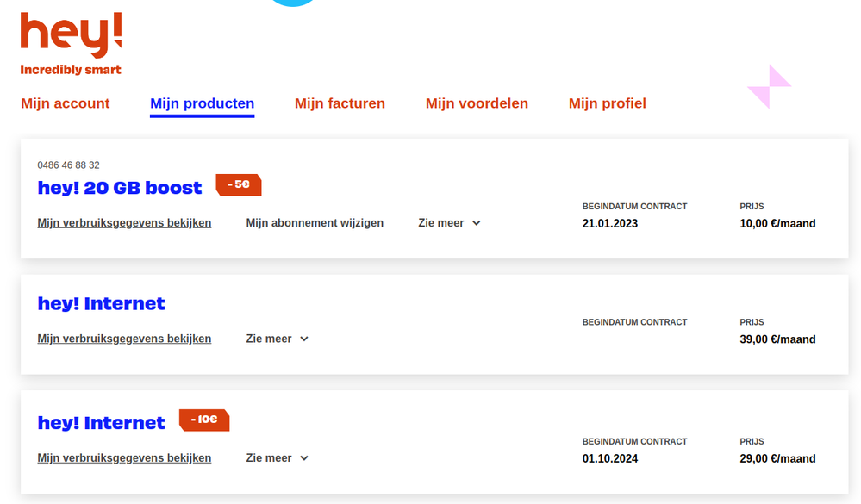View usage data for 20 GB boost
861x504 pixels.
[124, 223]
